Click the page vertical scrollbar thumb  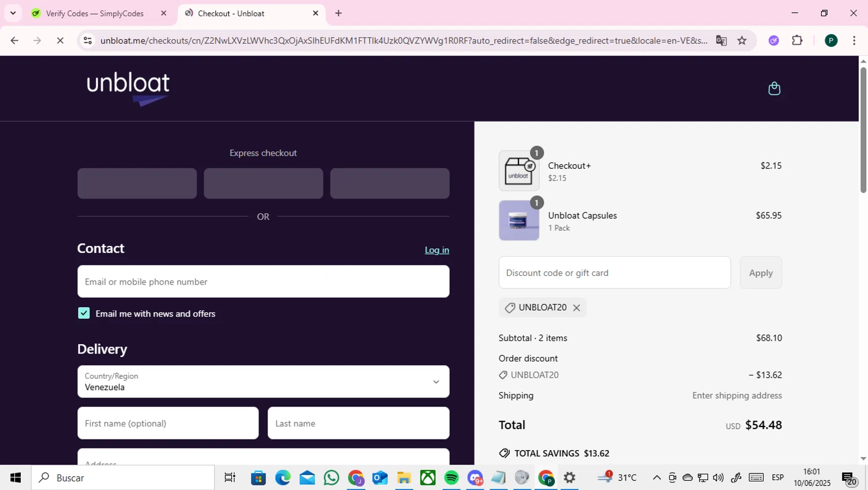pyautogui.click(x=863, y=130)
